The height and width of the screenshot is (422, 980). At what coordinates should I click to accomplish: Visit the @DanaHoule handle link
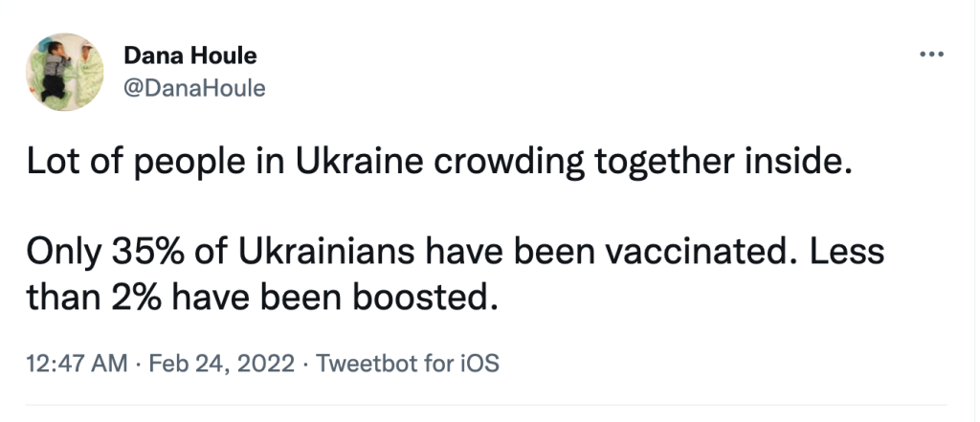coord(194,89)
